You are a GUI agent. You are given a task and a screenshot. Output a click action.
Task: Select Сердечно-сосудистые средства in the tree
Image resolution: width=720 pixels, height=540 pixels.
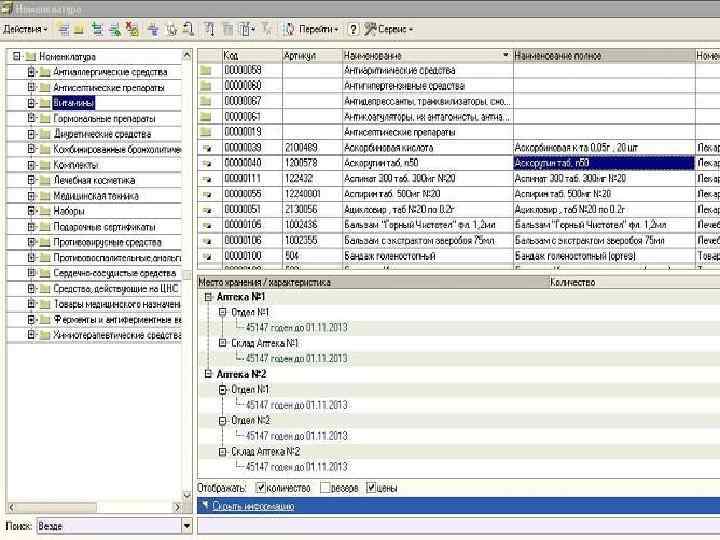point(115,273)
